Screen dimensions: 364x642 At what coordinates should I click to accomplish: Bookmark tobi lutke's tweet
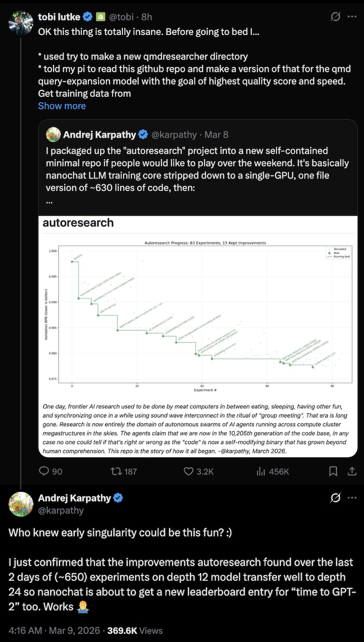coord(333,471)
